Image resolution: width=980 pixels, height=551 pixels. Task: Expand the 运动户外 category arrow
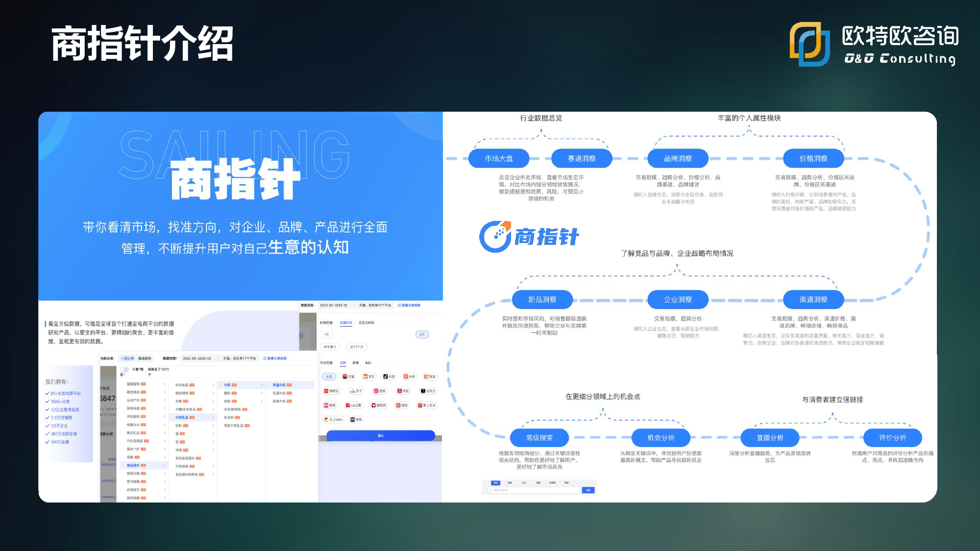tap(165, 400)
